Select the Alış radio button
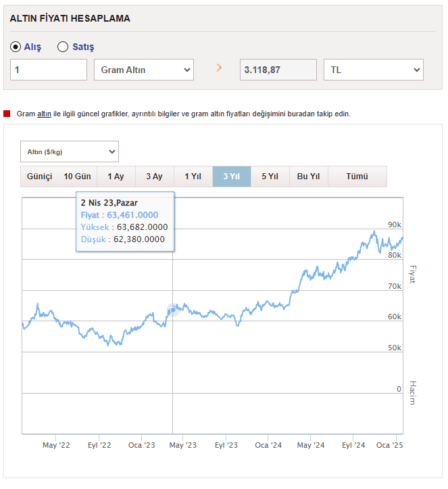 click(x=16, y=47)
